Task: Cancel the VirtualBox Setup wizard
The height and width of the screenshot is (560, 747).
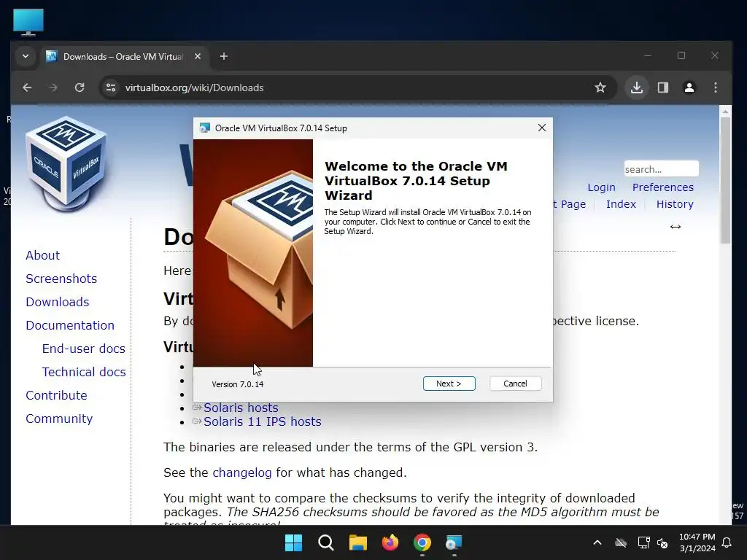Action: click(515, 384)
